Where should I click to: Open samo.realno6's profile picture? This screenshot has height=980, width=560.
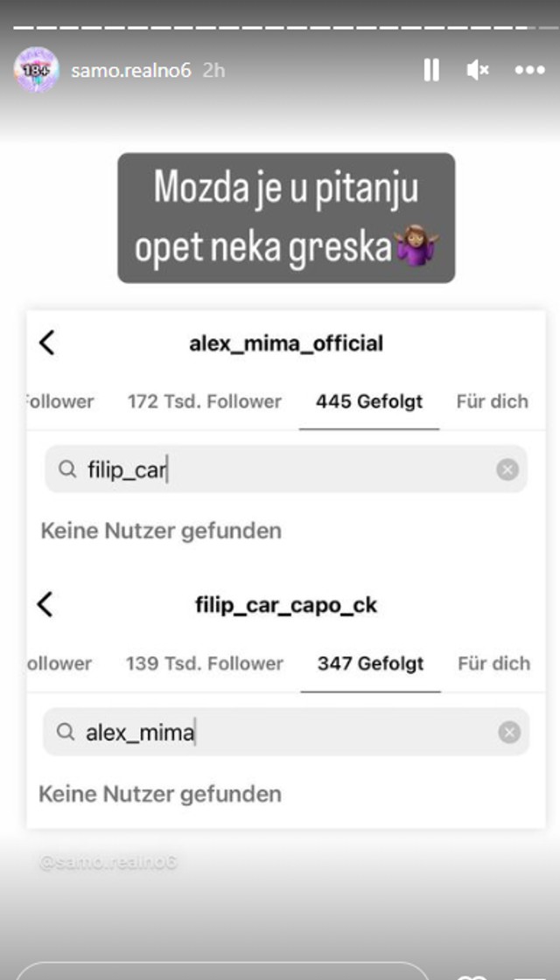pyautogui.click(x=35, y=69)
